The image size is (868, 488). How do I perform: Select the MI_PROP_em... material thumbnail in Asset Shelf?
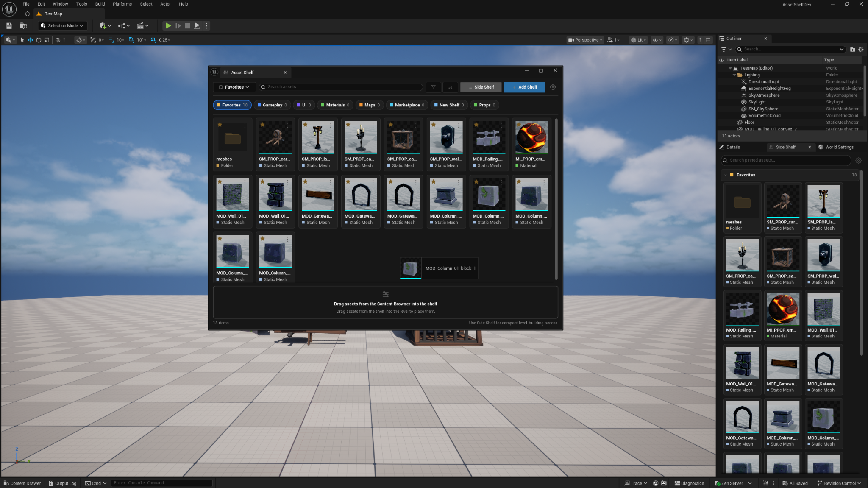(x=531, y=137)
